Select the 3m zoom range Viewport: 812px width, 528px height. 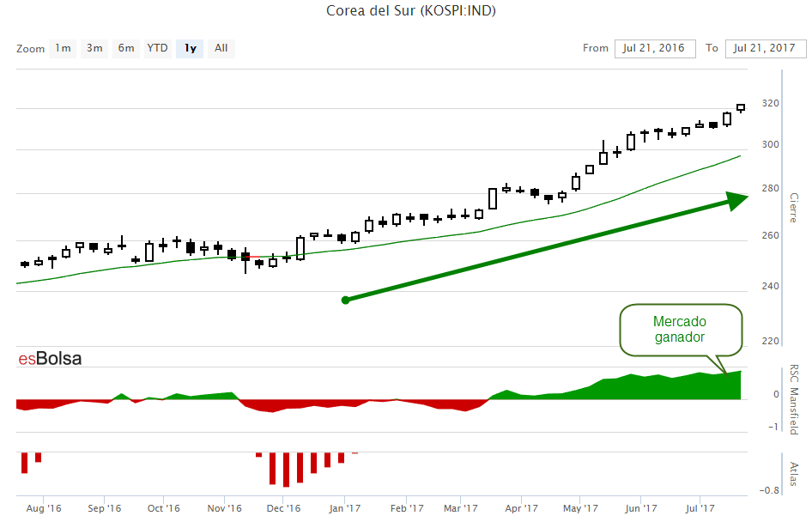coord(94,48)
